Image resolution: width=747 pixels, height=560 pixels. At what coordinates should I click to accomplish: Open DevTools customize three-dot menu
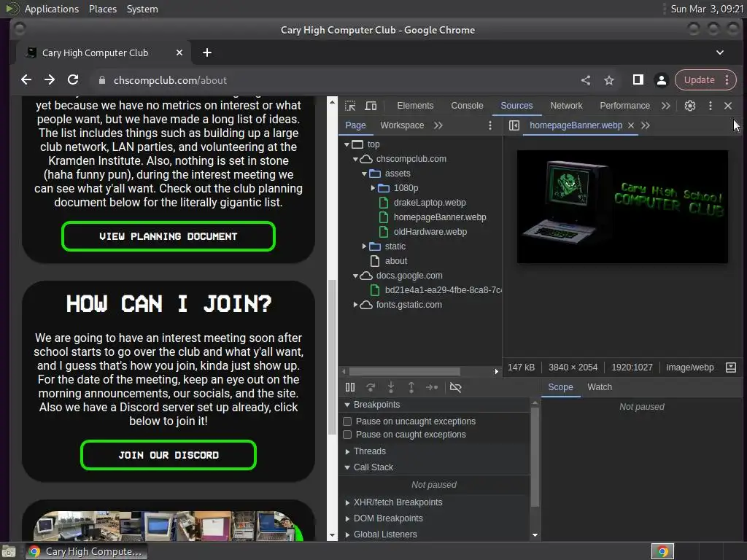coord(711,106)
